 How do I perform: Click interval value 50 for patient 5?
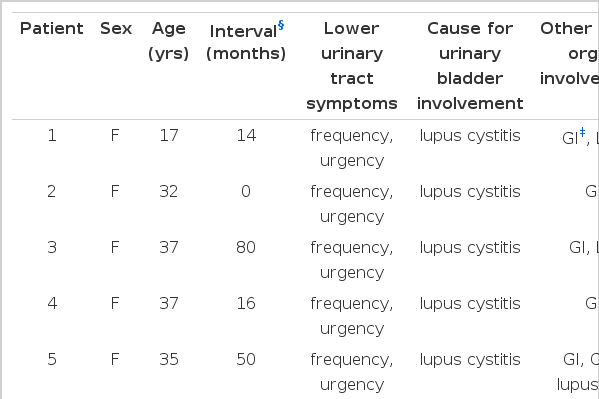point(246,359)
